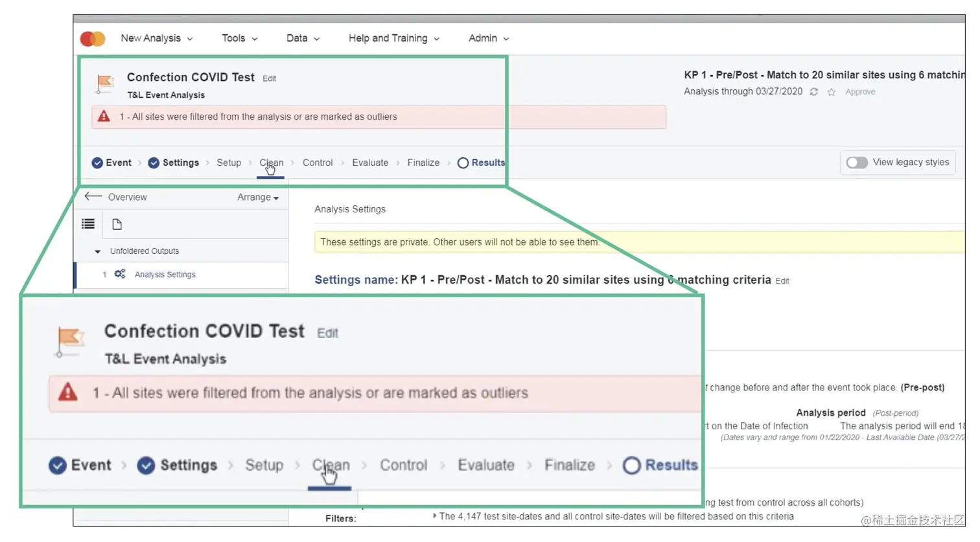Click the flag icon beside small Confection COVID Test title

[x=104, y=84]
